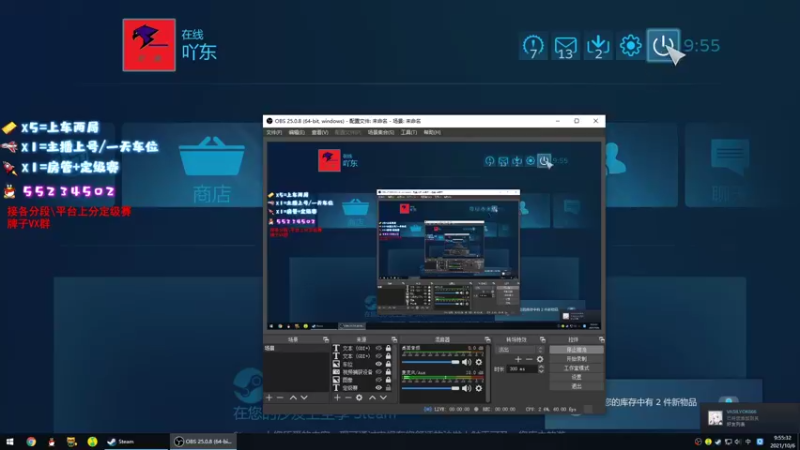The width and height of the screenshot is (800, 450).
Task: Open 设置 settings button in Controls
Action: (577, 377)
